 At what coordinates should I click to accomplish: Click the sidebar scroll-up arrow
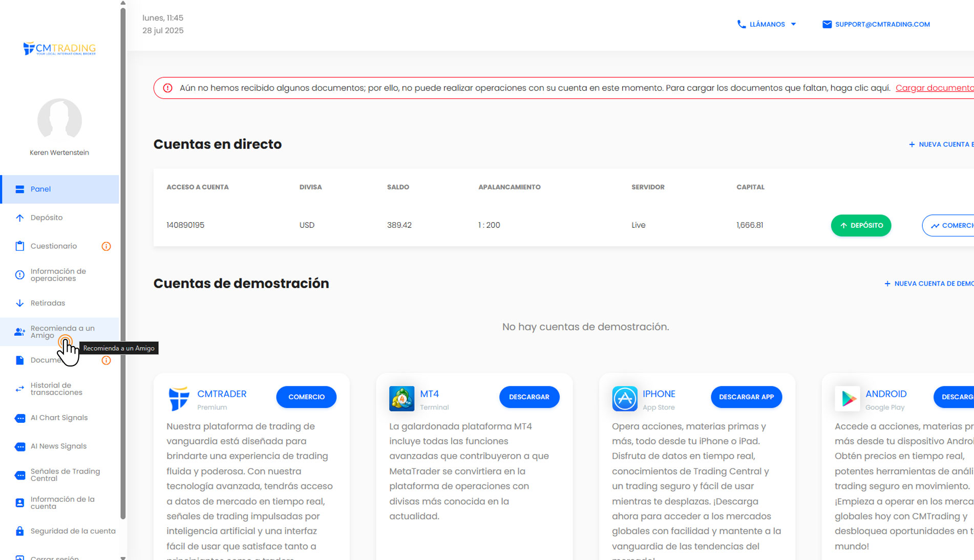123,3
